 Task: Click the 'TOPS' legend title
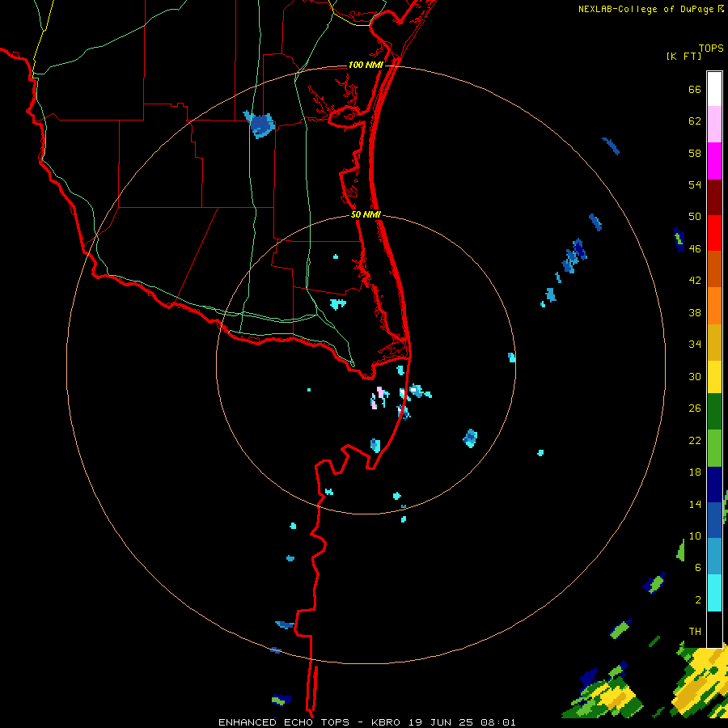tap(711, 48)
